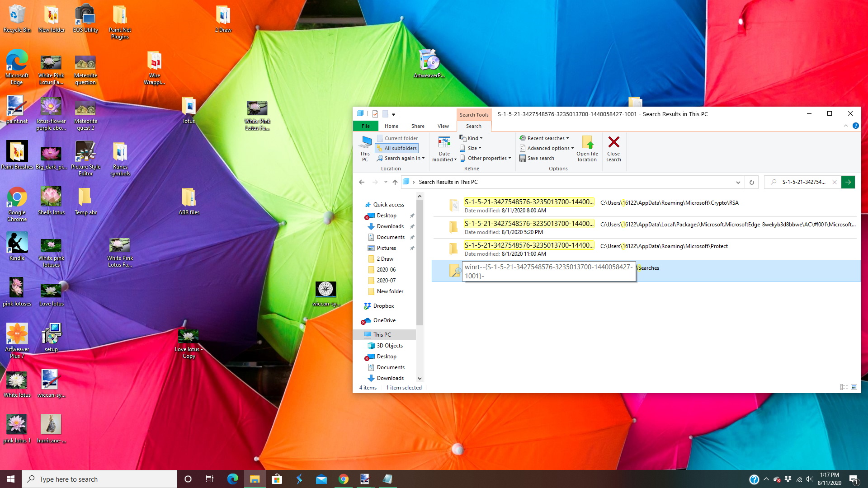The height and width of the screenshot is (488, 868).
Task: Open the Kind filter dropdown
Action: (472, 138)
